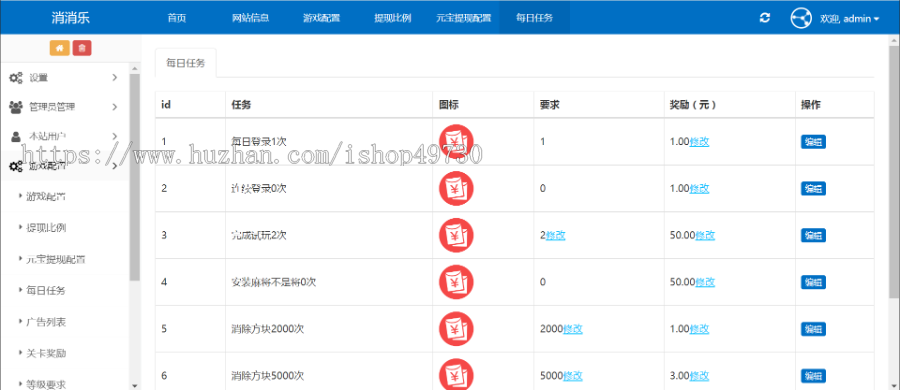
Task: Click 修改 reward link for 连续登录0次
Action: pos(699,188)
